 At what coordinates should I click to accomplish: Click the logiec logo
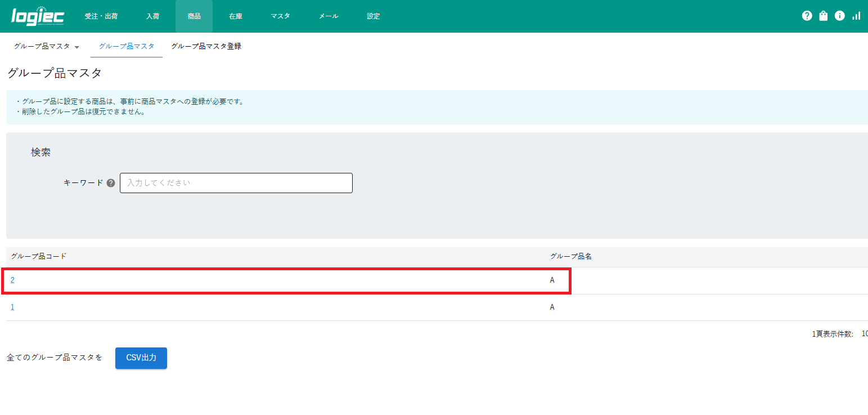click(38, 16)
